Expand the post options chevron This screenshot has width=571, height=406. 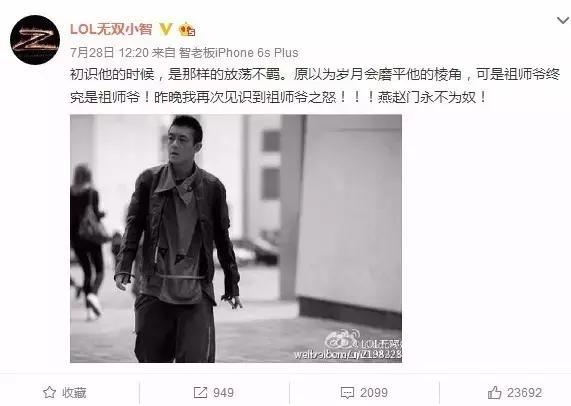point(563,20)
